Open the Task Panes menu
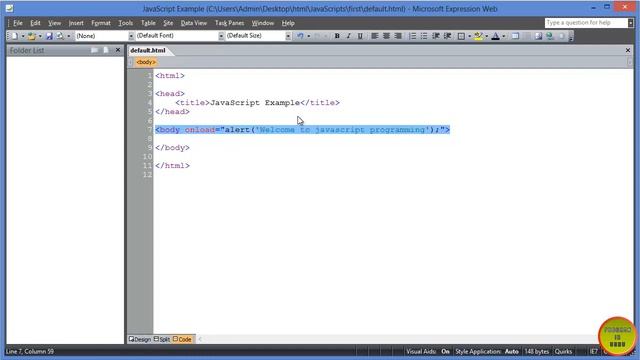The width and height of the screenshot is (640, 360). pos(229,23)
